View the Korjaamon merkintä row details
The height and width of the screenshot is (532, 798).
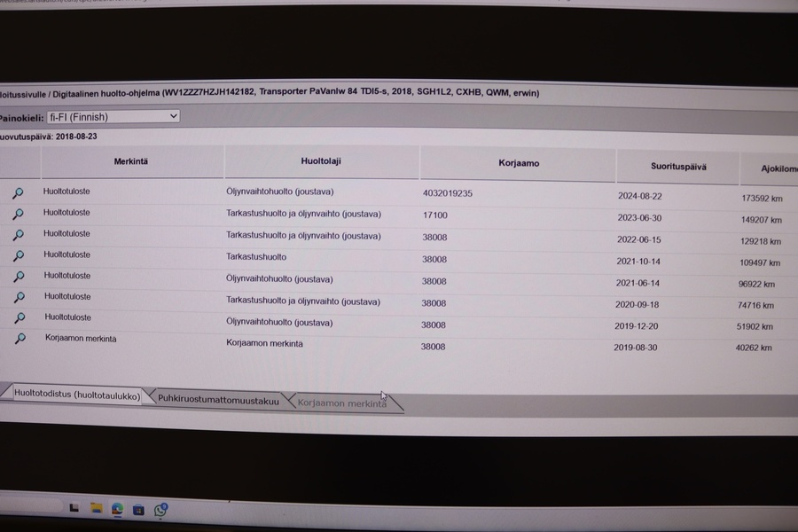click(x=20, y=339)
